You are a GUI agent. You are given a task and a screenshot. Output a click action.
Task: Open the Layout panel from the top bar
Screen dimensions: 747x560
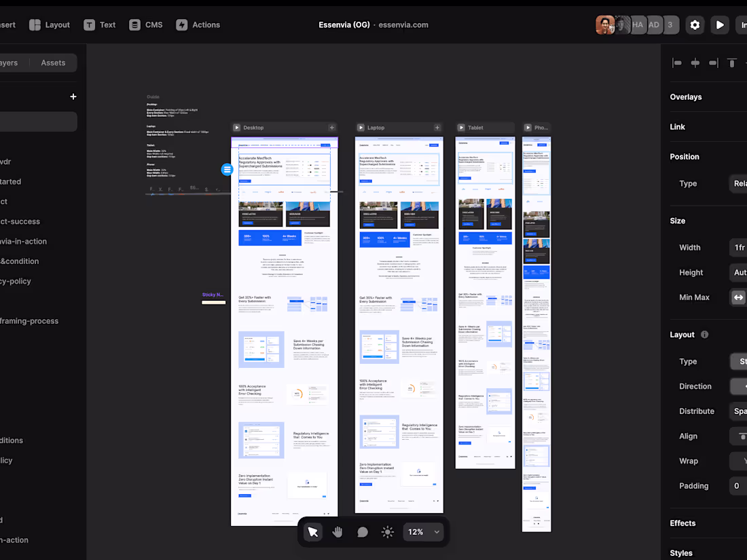point(49,24)
